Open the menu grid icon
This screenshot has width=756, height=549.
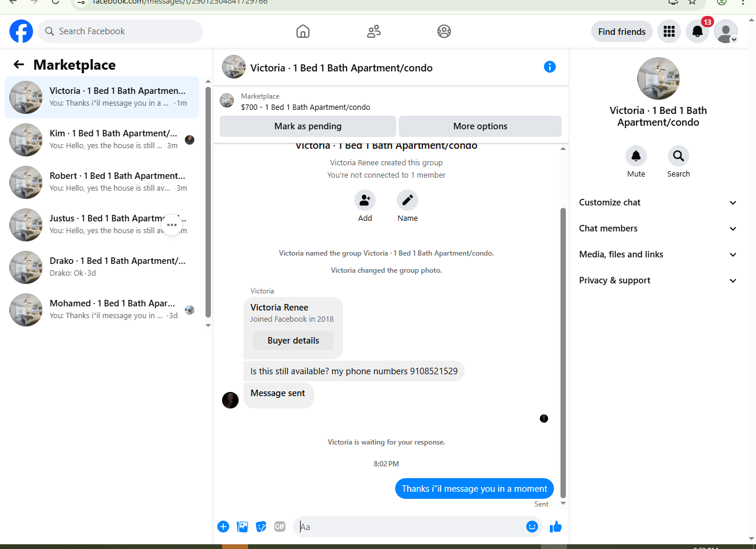[669, 31]
